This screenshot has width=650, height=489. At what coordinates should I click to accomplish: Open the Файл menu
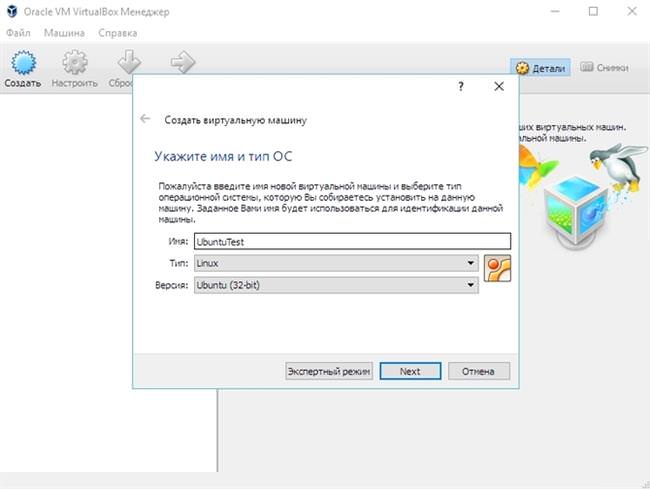coord(18,33)
